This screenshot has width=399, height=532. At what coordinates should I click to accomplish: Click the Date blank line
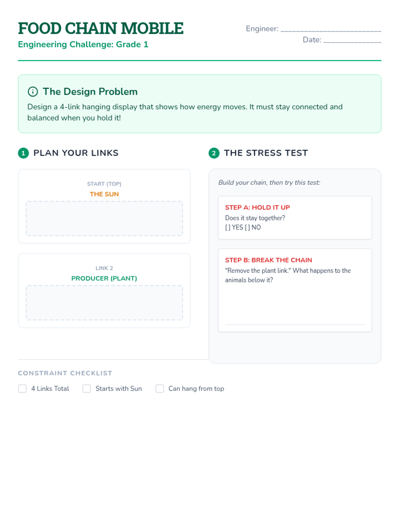(x=352, y=40)
